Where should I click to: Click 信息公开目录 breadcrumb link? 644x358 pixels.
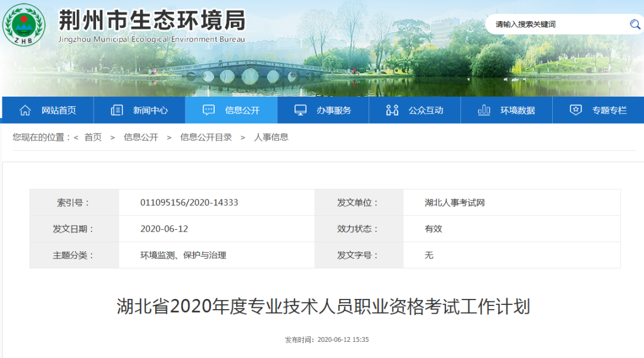[206, 137]
